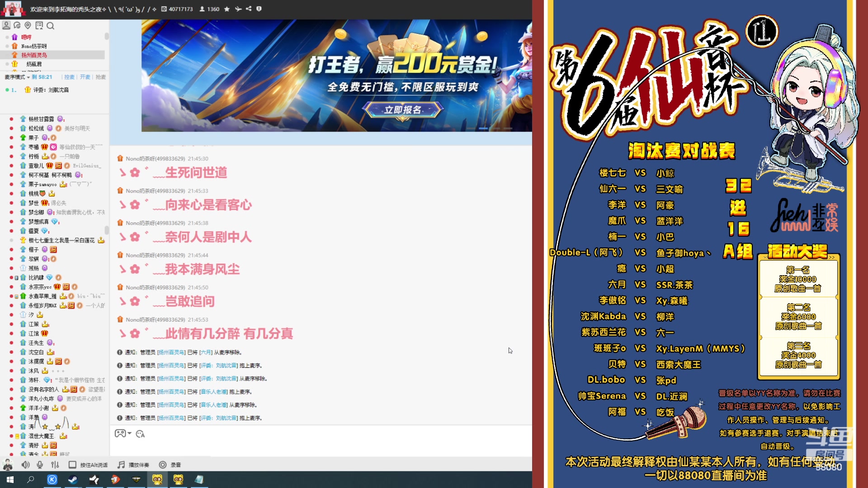Screen dimensions: 868x488
Task: Open the sidebar search magnifier icon
Action: pyautogui.click(x=51, y=26)
